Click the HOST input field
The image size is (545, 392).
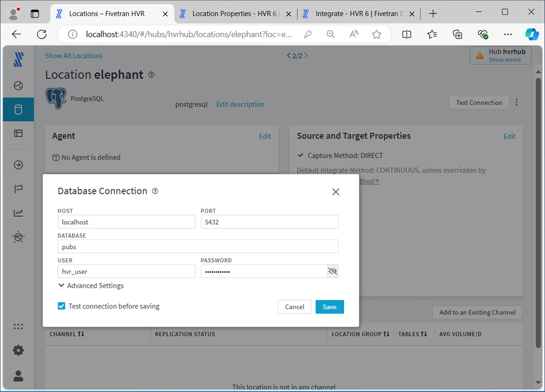126,222
